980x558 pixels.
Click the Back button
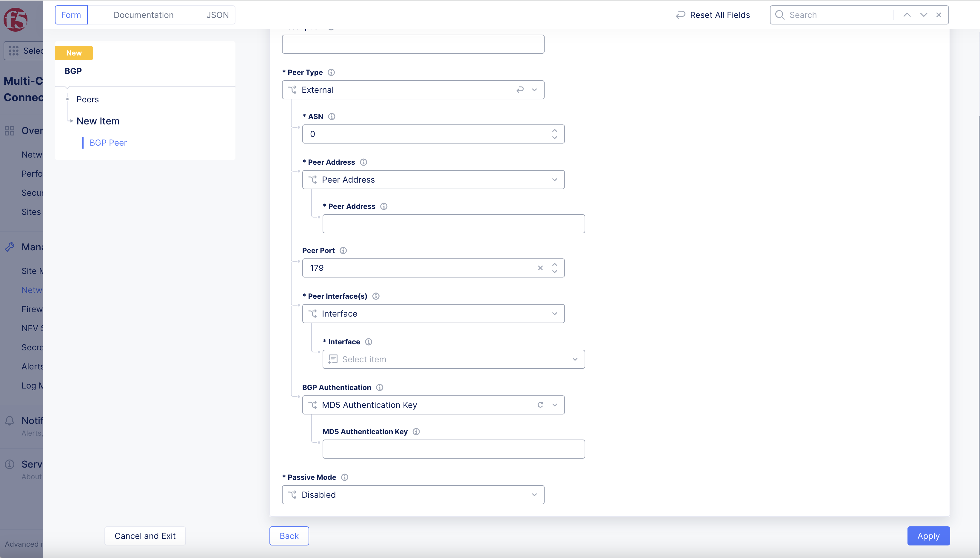[289, 536]
